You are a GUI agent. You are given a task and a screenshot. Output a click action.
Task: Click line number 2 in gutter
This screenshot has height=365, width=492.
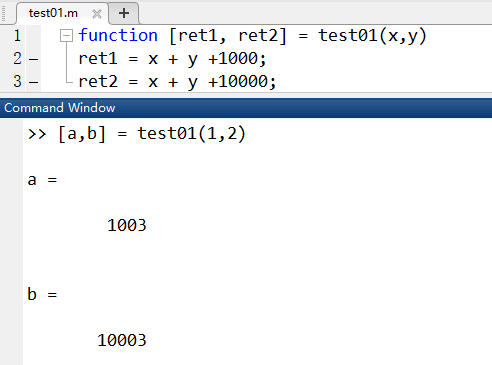tap(17, 58)
